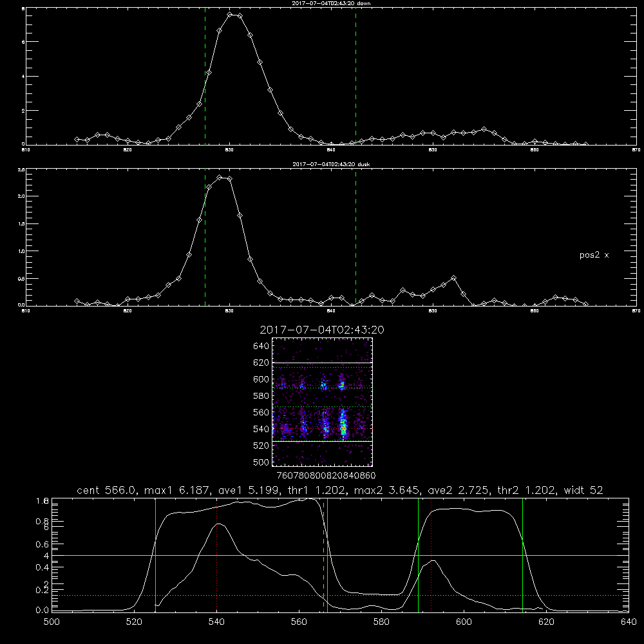Click the green solid line near 589 in bottom plot
The width and height of the screenshot is (644, 644).
(418, 555)
